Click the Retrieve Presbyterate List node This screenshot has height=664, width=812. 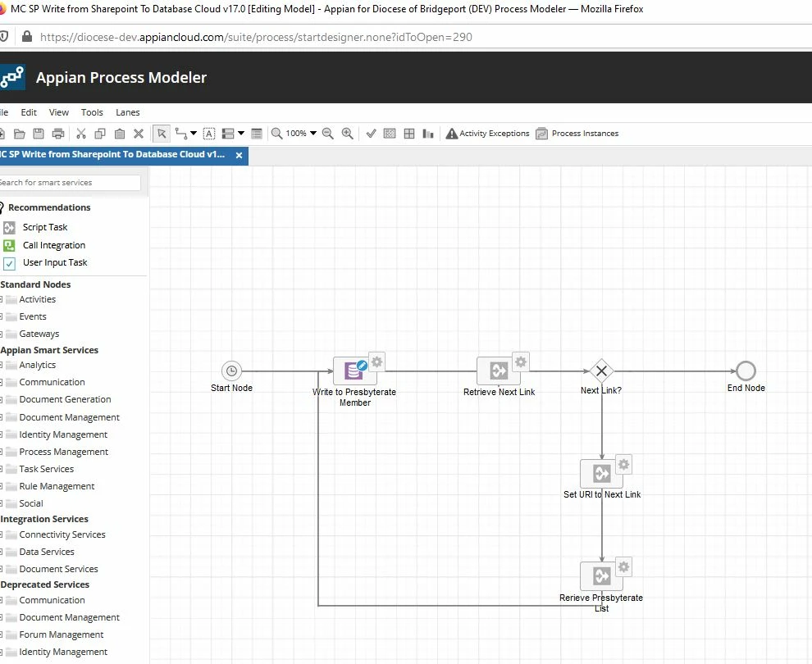(601, 576)
